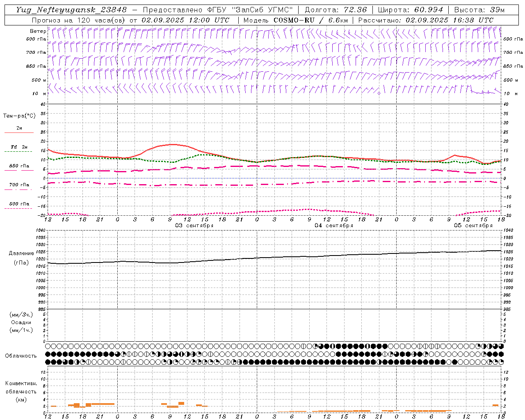Screen dimensions: 525x420
Task: Click the (мм/3ч.) precipitation unit label
Action: [x=21, y=315]
